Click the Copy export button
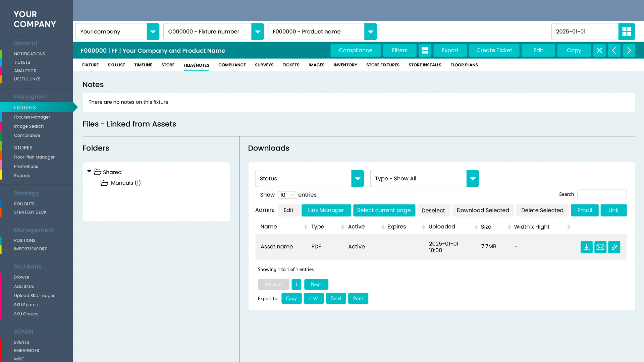 point(291,298)
